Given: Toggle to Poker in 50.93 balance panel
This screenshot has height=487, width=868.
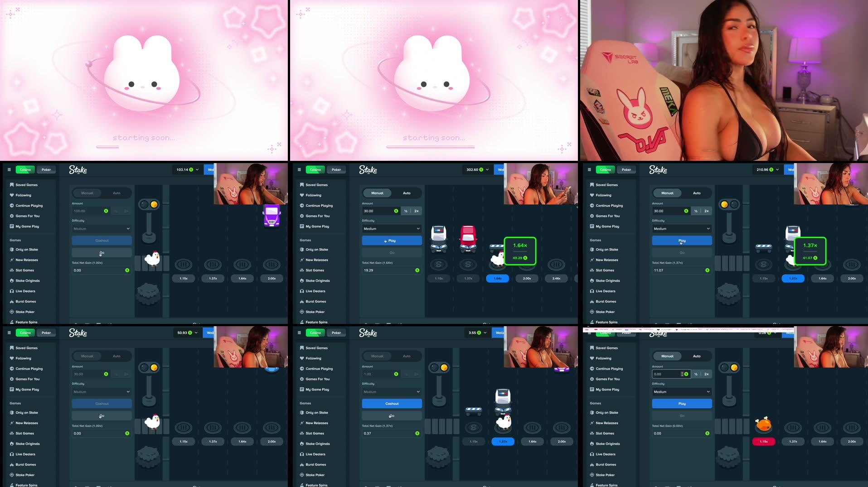Looking at the screenshot, I should pyautogui.click(x=46, y=333).
